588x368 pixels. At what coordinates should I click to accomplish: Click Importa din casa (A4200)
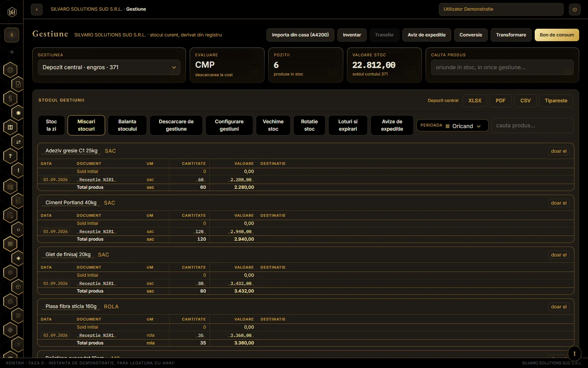(x=300, y=35)
